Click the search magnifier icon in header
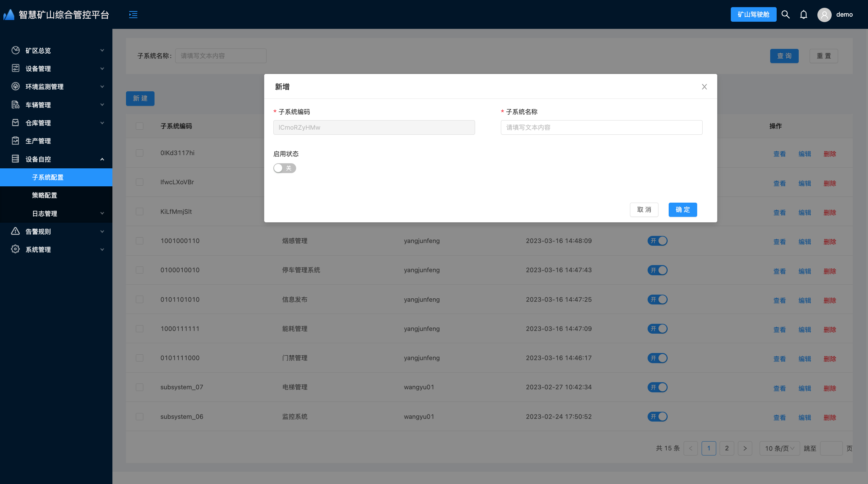868x484 pixels. pos(785,15)
